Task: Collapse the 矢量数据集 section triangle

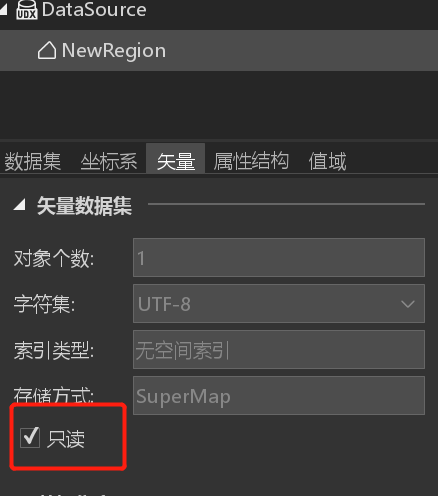Action: pos(20,205)
